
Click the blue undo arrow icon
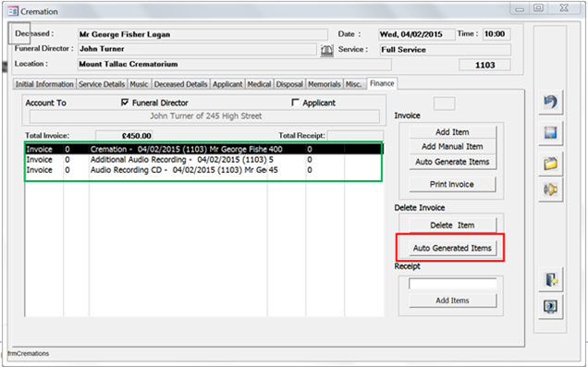click(550, 102)
